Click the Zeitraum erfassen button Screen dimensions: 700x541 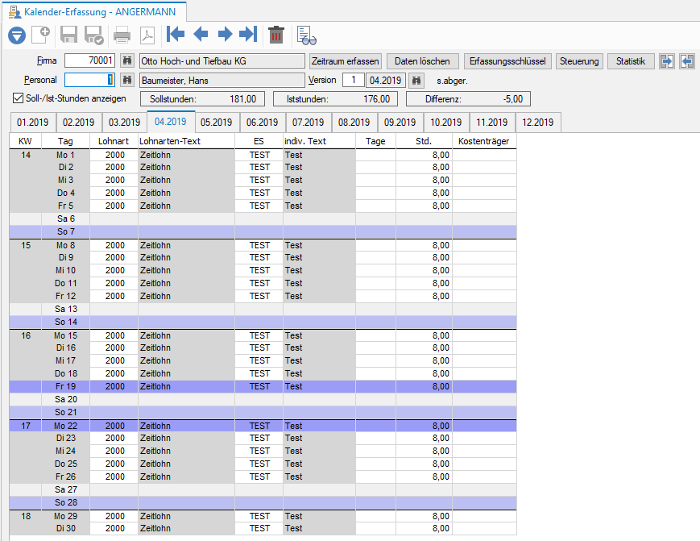345,61
